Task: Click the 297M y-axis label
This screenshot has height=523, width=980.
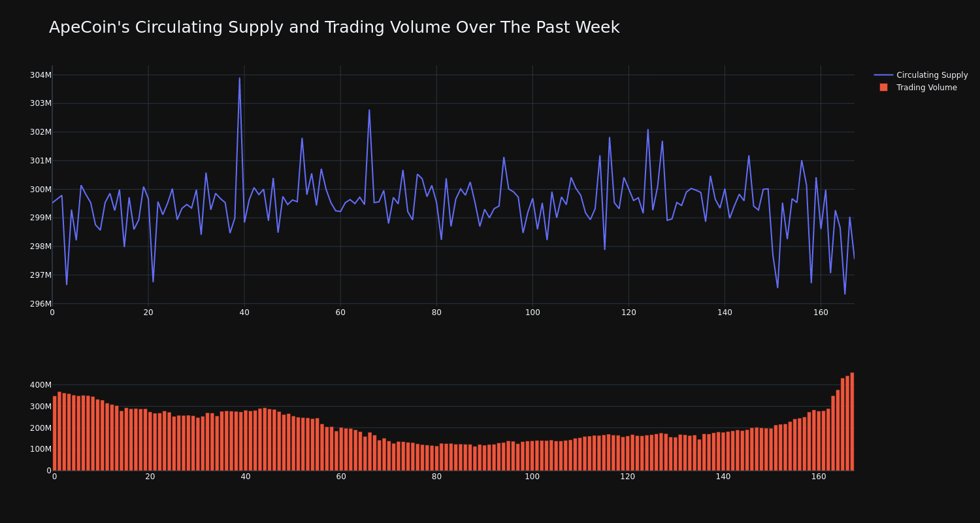Action: [41, 275]
